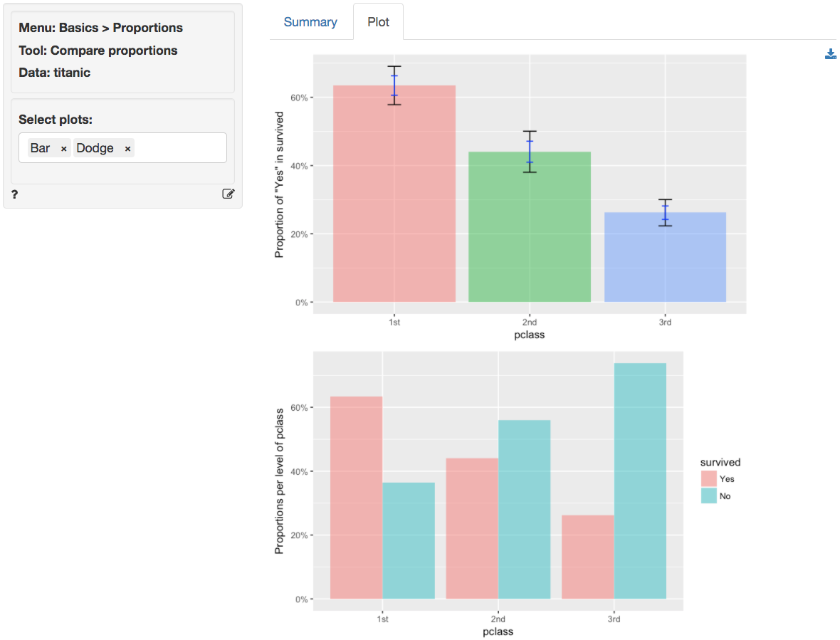Remove the Dodge plot tag
840x640 pixels.
tap(127, 149)
